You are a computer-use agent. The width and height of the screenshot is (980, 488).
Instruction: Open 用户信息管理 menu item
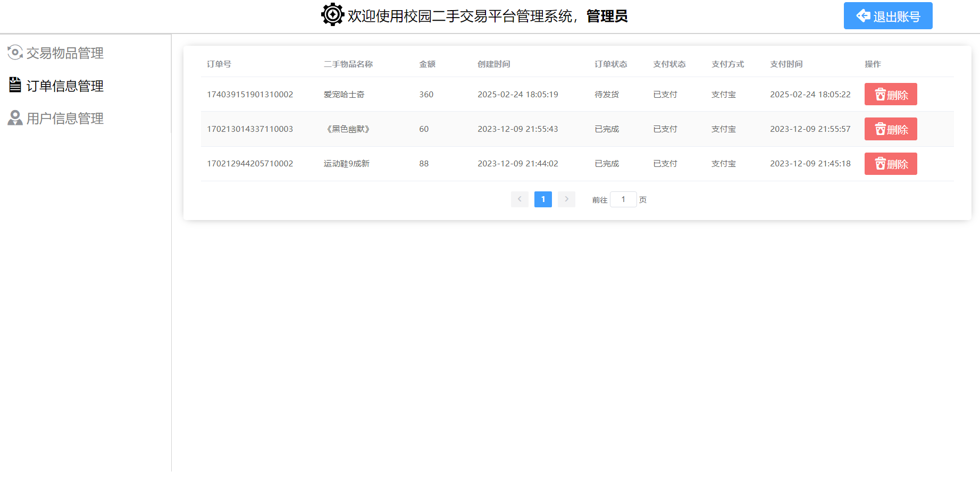pos(65,119)
